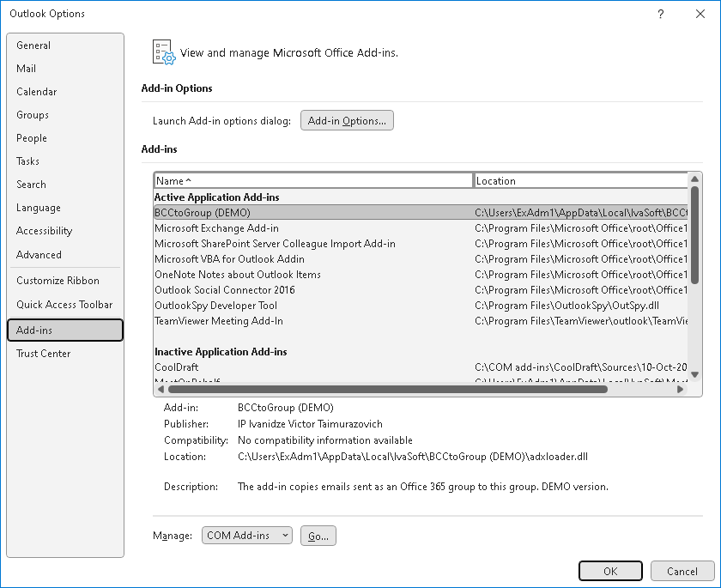
Task: Select the OutlookSpy Developer Tool row
Action: point(421,306)
